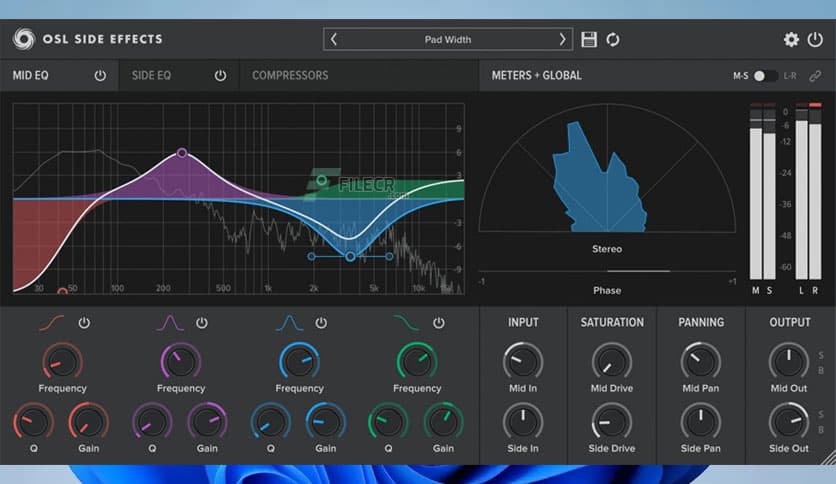Viewport: 836px width, 484px height.
Task: Click the green EQ node on the graph
Action: coord(321,180)
